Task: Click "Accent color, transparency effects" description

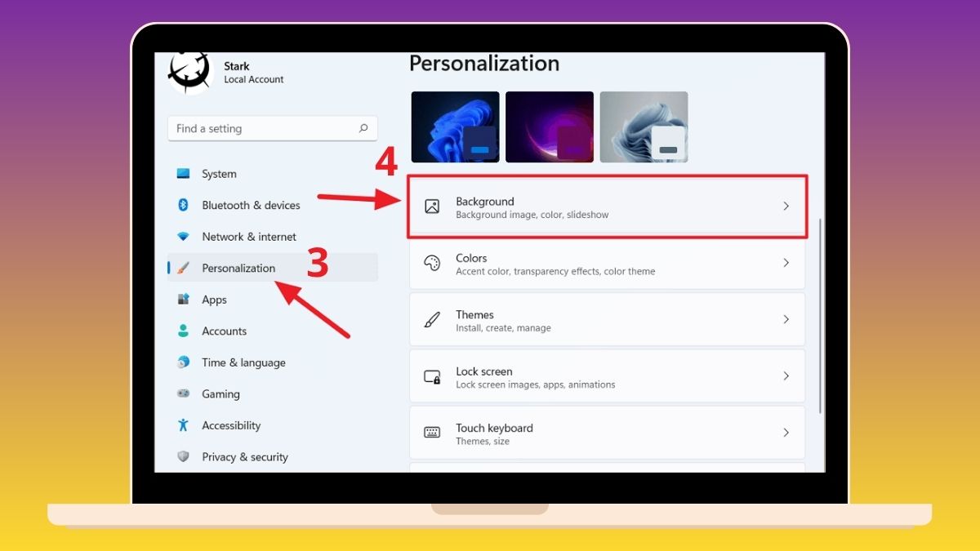Action: pyautogui.click(x=555, y=272)
